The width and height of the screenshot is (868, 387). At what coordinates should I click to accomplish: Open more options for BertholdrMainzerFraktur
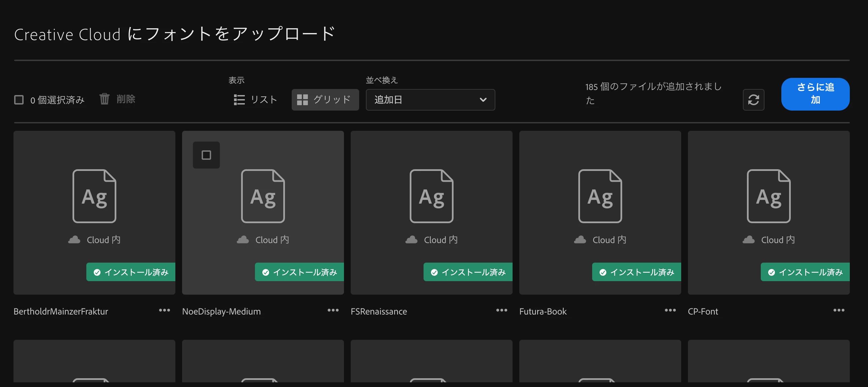click(x=165, y=310)
